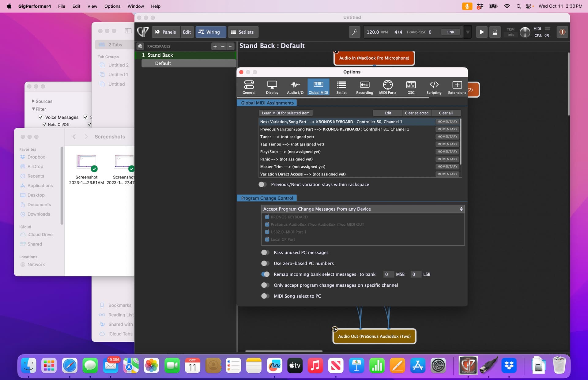Open the MIDI Ports options tab
Image resolution: width=588 pixels, height=380 pixels.
tap(388, 87)
